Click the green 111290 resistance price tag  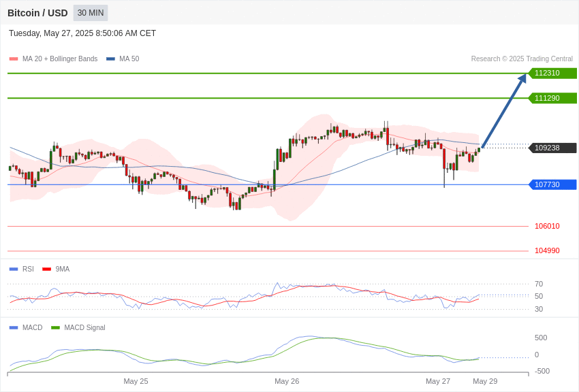click(552, 98)
